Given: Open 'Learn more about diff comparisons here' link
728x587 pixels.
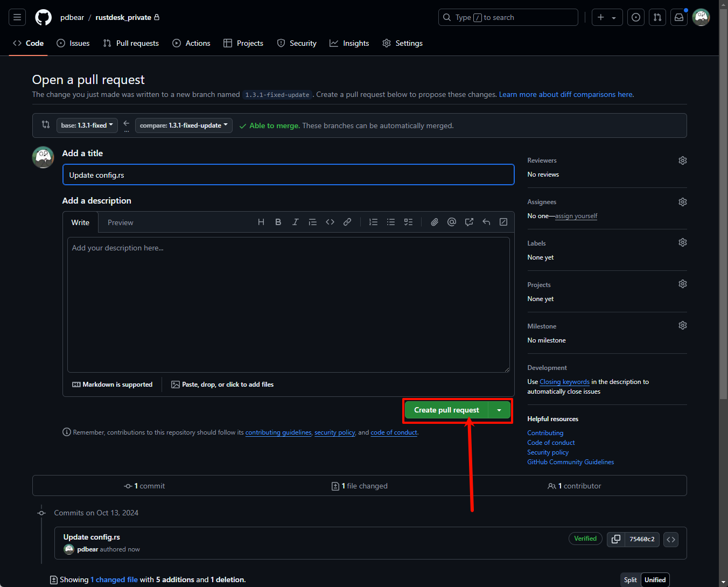Looking at the screenshot, I should 566,94.
